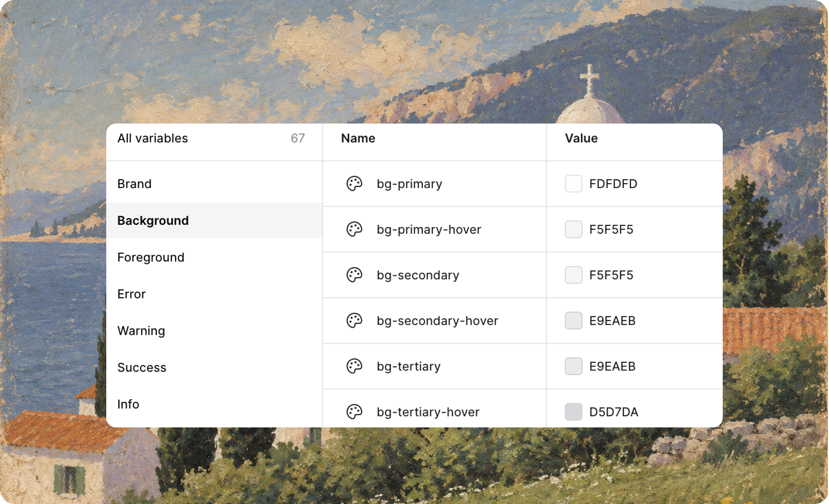Image resolution: width=829 pixels, height=504 pixels.
Task: Click the bg-secondary variable name
Action: pos(418,275)
